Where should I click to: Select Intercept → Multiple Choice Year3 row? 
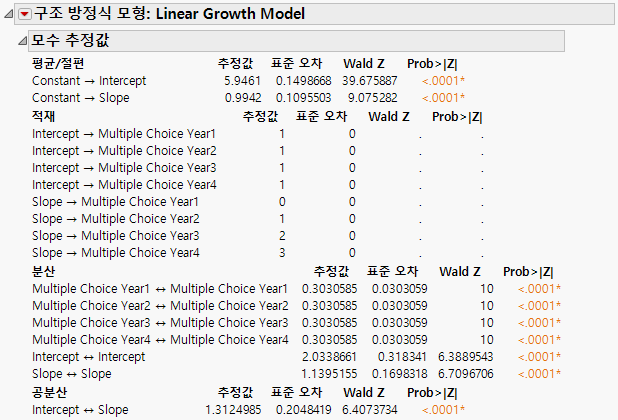[124, 168]
